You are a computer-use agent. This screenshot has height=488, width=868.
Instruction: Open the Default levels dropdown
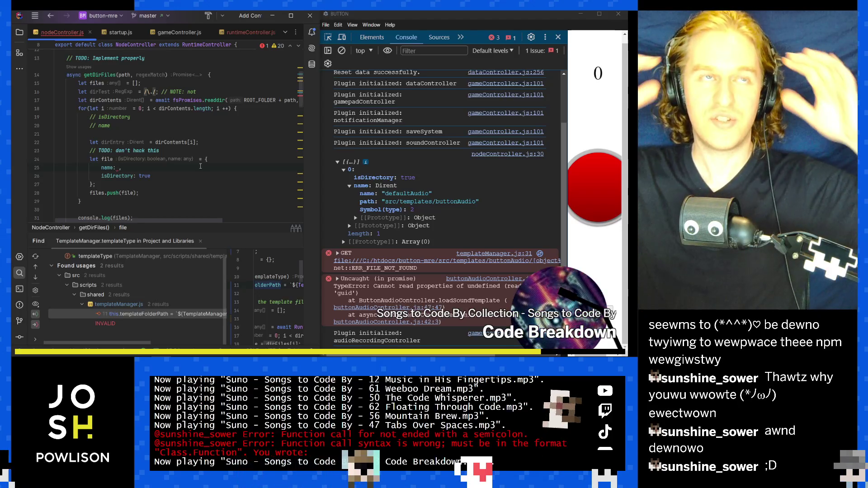tap(492, 51)
